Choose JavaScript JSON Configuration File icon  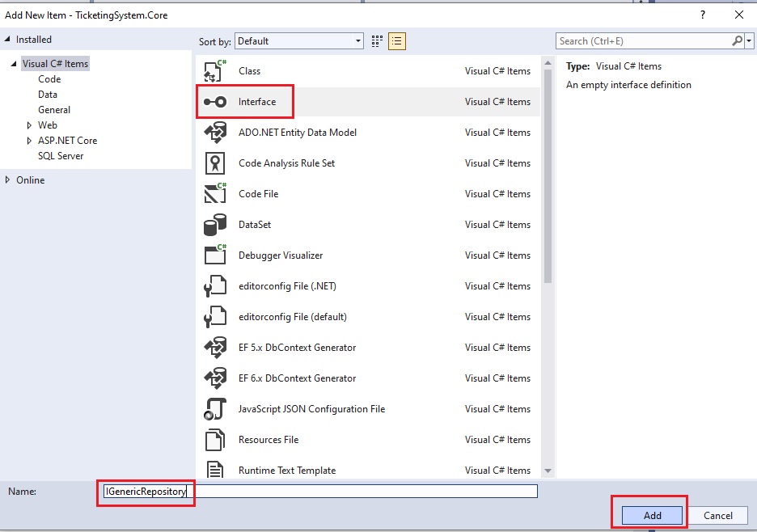215,409
